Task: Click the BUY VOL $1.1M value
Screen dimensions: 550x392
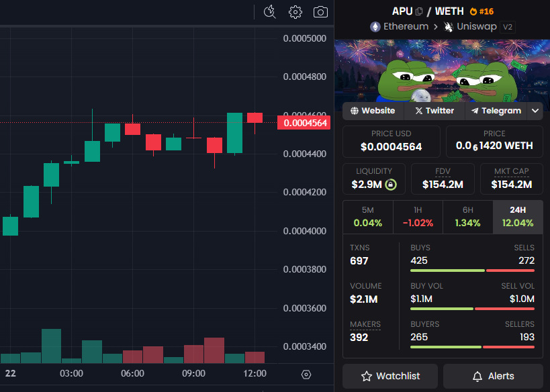Action: [x=421, y=299]
